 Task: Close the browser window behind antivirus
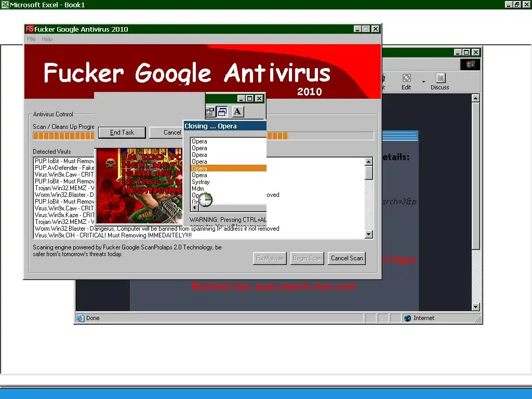pyautogui.click(x=476, y=52)
